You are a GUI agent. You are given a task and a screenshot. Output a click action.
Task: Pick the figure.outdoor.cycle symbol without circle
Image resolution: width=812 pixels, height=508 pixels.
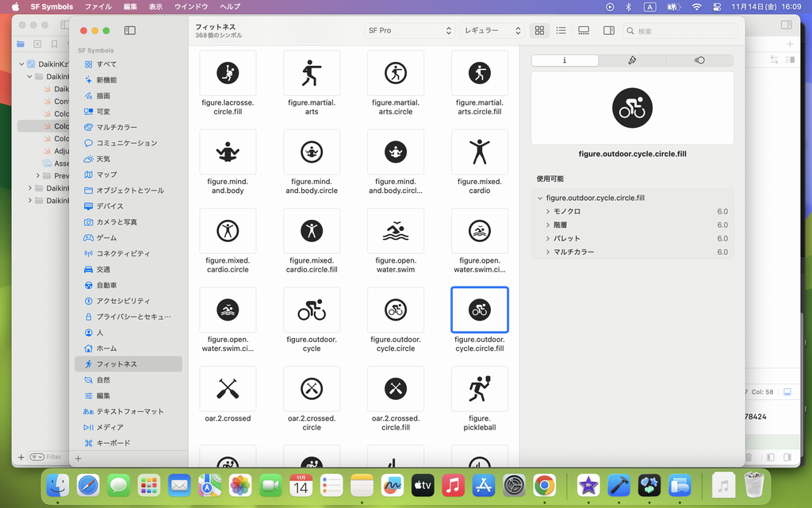pyautogui.click(x=312, y=310)
